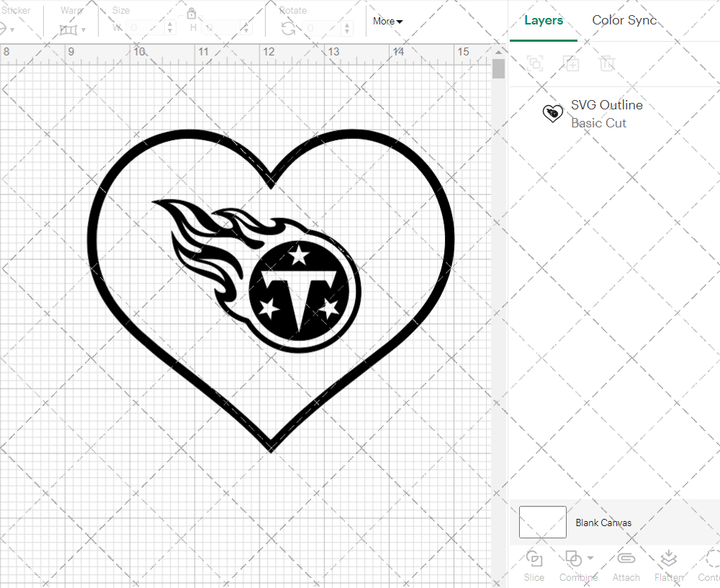720x588 pixels.
Task: Click the group layers icon
Action: [534, 63]
